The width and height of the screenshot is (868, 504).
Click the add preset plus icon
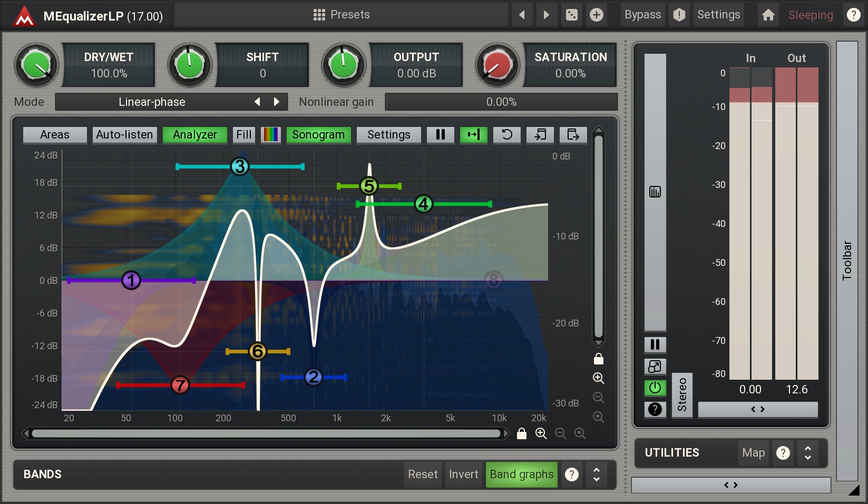(x=596, y=15)
